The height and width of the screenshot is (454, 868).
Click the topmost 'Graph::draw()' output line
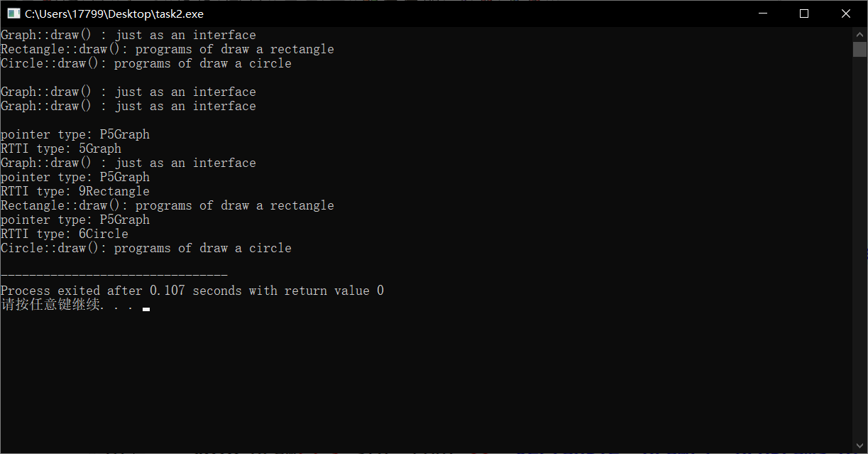[x=128, y=35]
